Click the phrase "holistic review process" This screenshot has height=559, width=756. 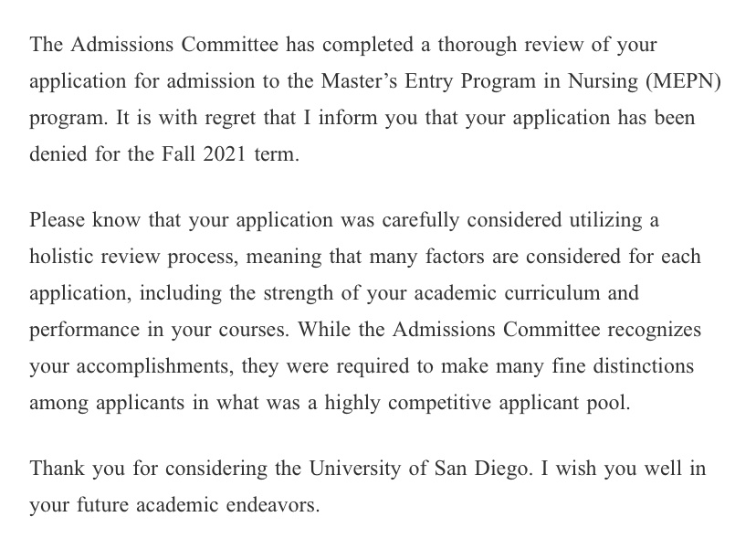[x=134, y=257]
